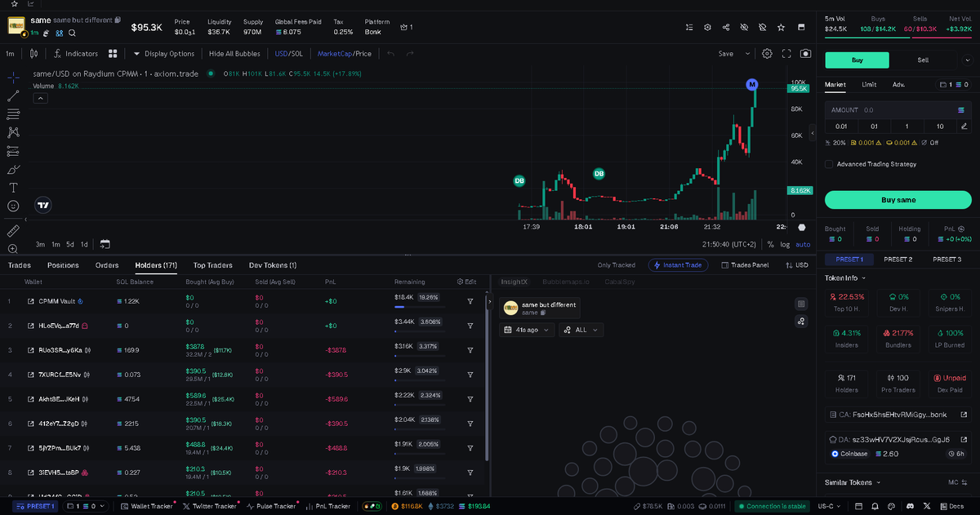Change the candlestick chart type

(33, 54)
